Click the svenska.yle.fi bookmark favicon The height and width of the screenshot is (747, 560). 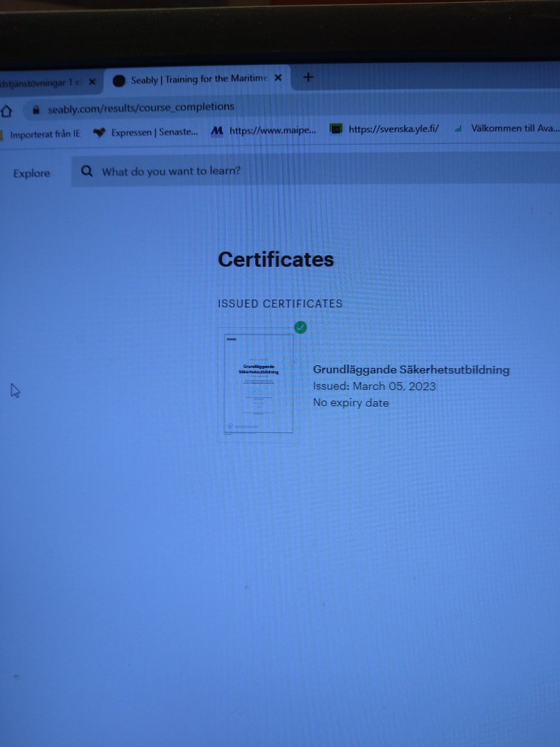pos(336,129)
